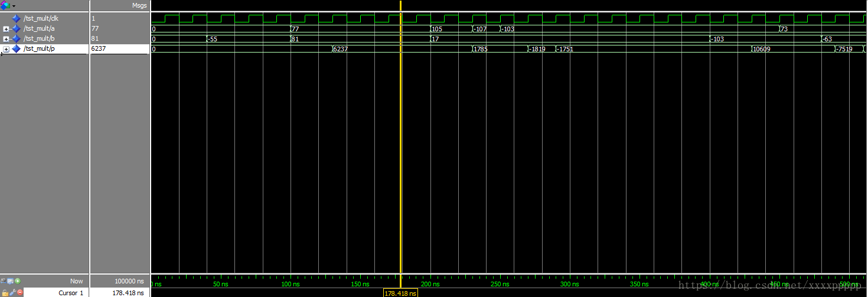Click the diamond icon of /tst_mult/clk
Screen dimensions: 868x297
point(16,18)
